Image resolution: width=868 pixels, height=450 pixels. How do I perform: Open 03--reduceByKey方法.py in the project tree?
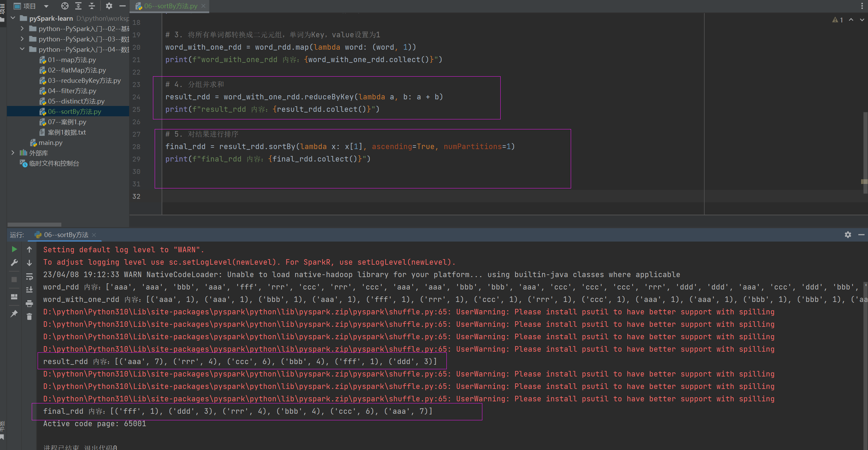[x=84, y=80]
